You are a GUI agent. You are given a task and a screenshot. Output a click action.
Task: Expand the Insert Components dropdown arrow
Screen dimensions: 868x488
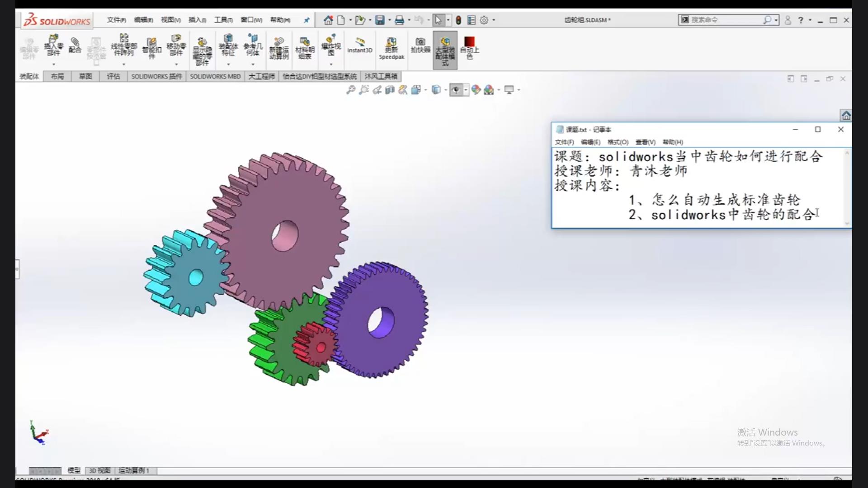[x=53, y=64]
